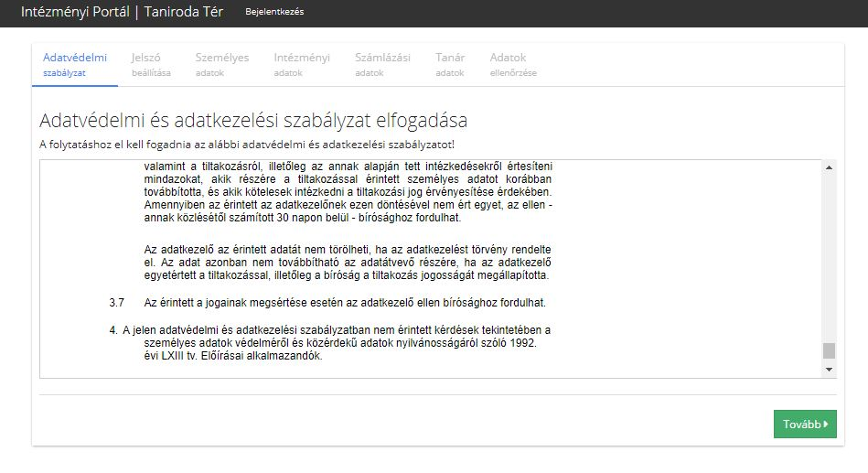Click the Tovább button
This screenshot has width=868, height=473.
click(804, 425)
